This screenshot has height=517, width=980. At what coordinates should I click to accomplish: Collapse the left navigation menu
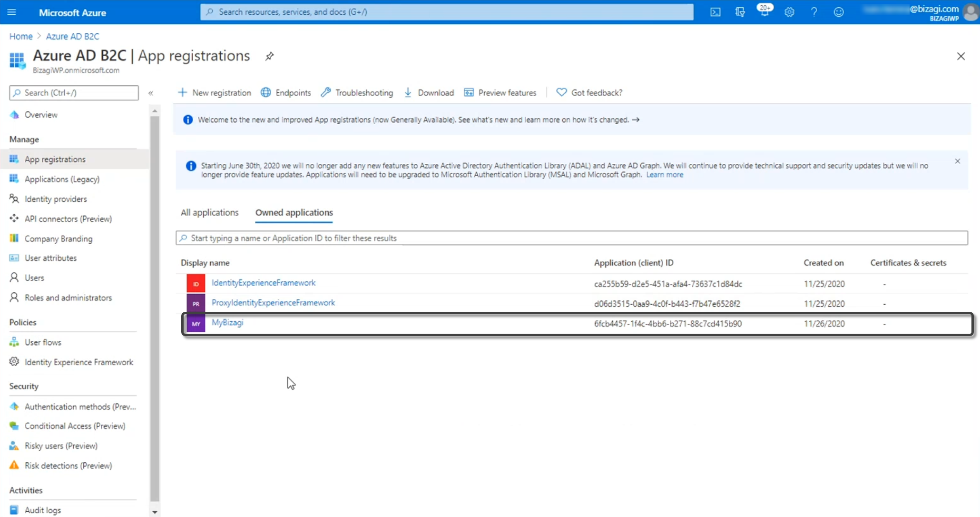pyautogui.click(x=151, y=93)
